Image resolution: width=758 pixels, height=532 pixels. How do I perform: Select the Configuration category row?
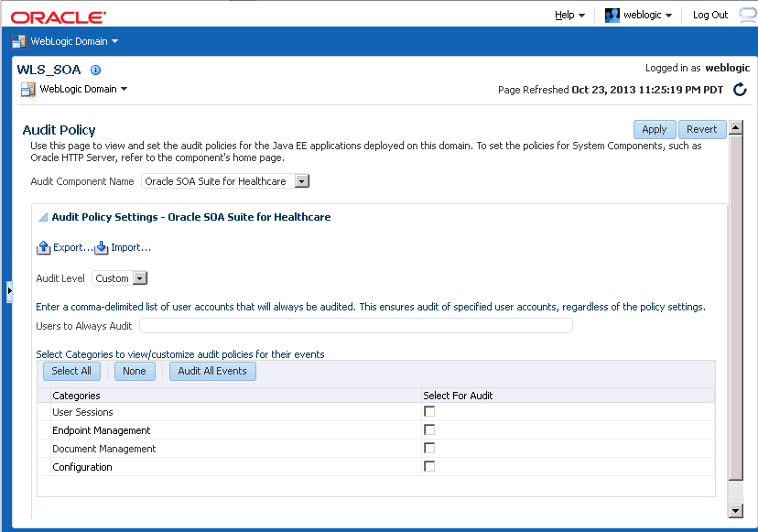click(x=376, y=467)
